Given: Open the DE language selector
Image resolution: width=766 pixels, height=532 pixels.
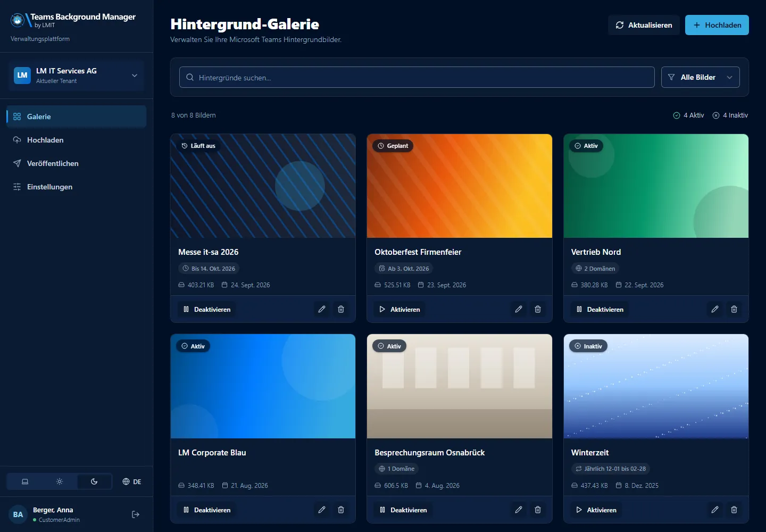Looking at the screenshot, I should click(x=132, y=481).
